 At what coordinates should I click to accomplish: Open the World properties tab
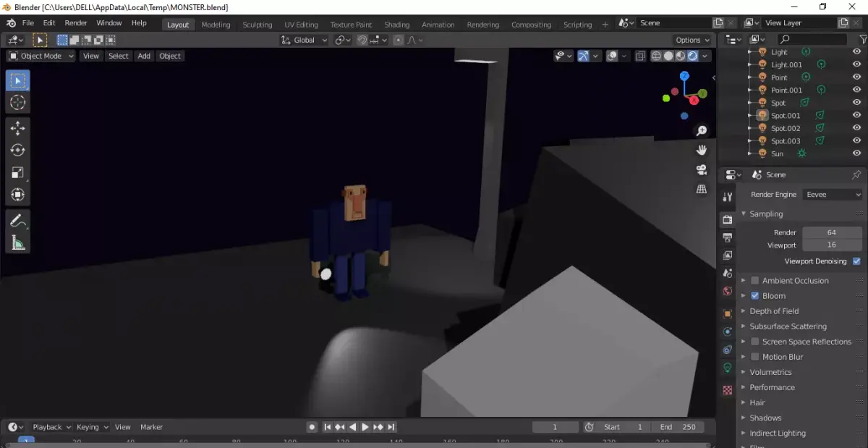[x=728, y=292]
